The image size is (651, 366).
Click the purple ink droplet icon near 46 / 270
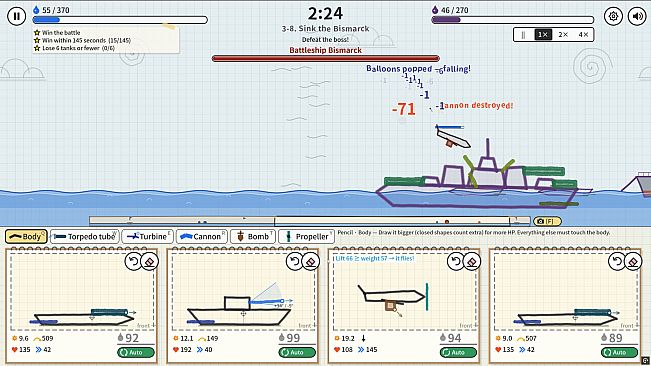click(435, 10)
